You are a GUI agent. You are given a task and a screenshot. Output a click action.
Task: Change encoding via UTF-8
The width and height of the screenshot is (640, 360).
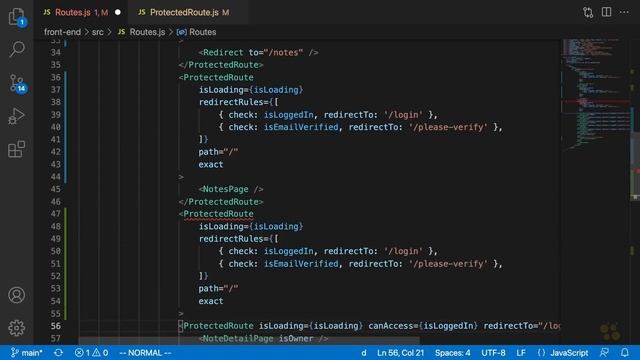(493, 353)
